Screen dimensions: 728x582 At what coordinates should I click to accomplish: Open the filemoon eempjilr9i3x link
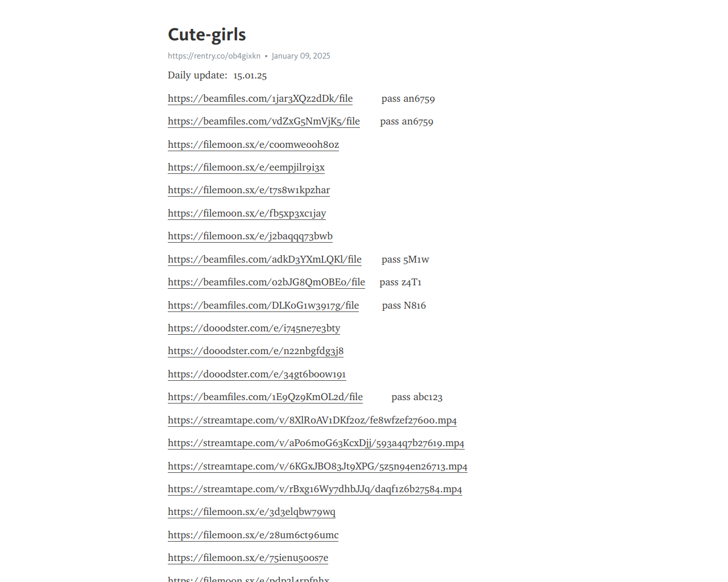coord(246,168)
